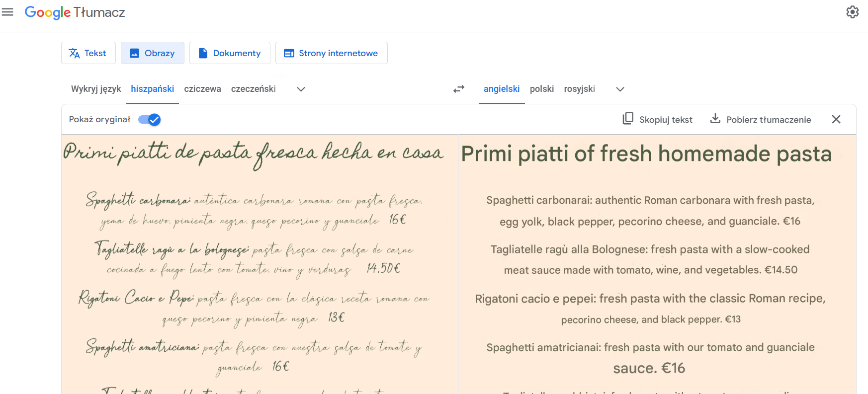The width and height of the screenshot is (868, 394).
Task: Click the Pobierz tłumaczenie button label
Action: (769, 120)
